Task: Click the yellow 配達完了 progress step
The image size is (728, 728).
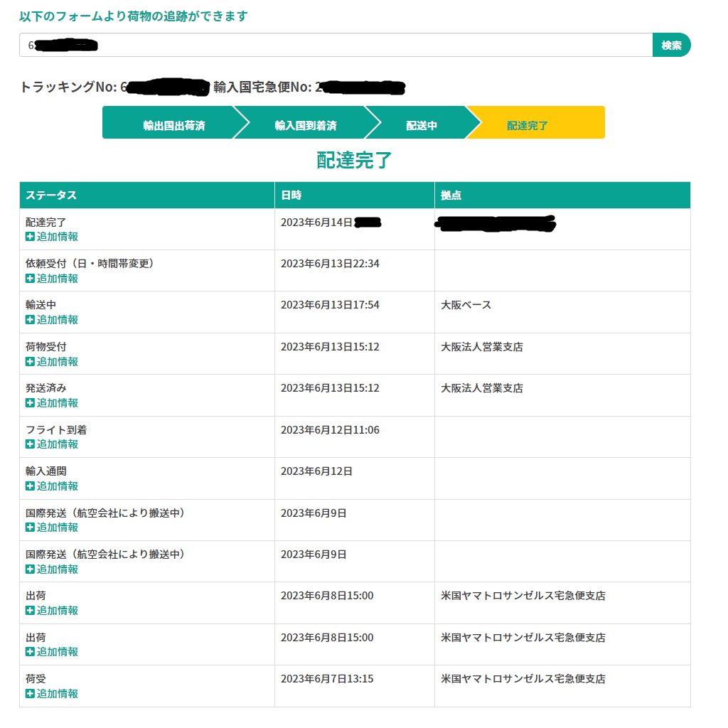Action: click(535, 122)
